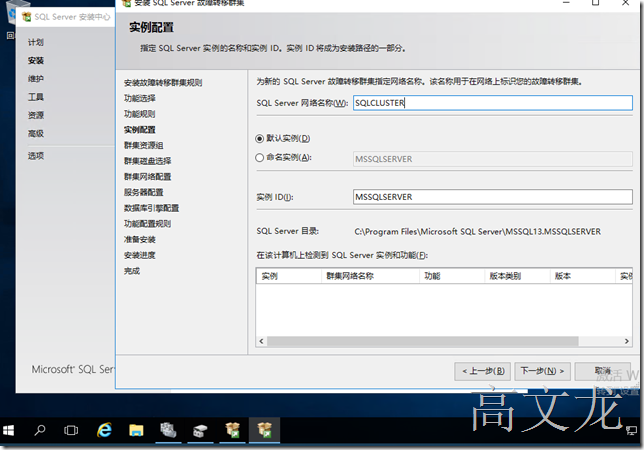Click the 功能选择 step

[140, 99]
